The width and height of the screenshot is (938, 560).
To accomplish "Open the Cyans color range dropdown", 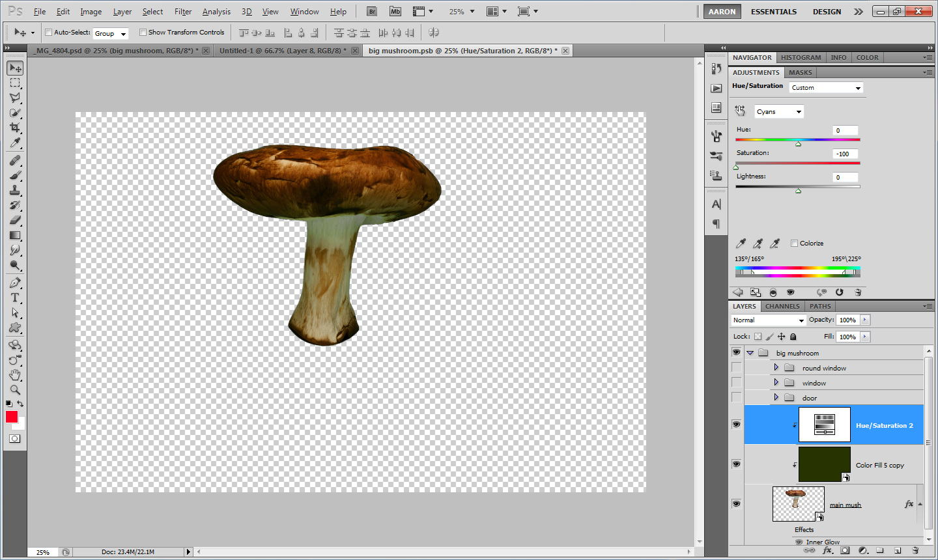I will pos(779,112).
